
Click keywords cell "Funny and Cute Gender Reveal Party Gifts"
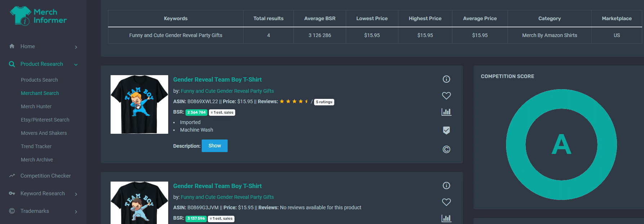click(176, 35)
